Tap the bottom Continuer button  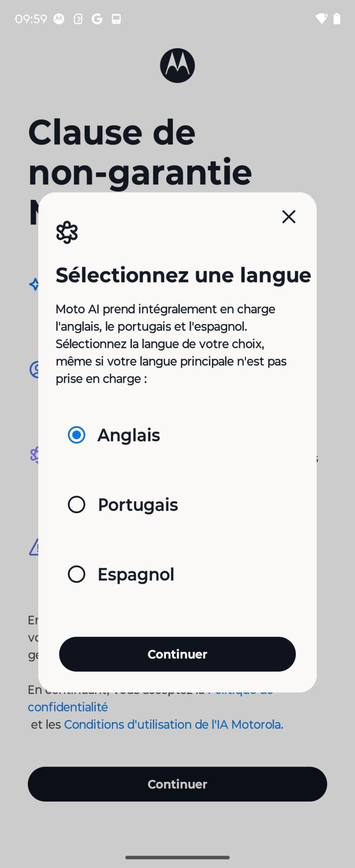click(x=177, y=784)
